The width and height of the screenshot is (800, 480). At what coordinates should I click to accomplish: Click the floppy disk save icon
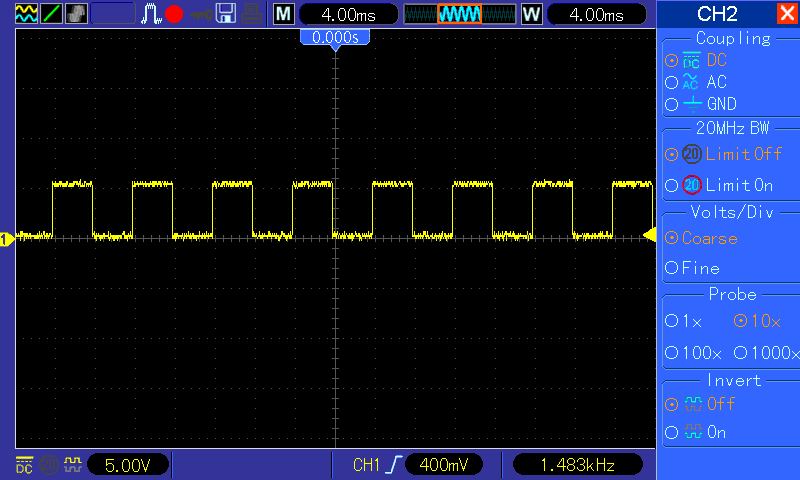(226, 14)
